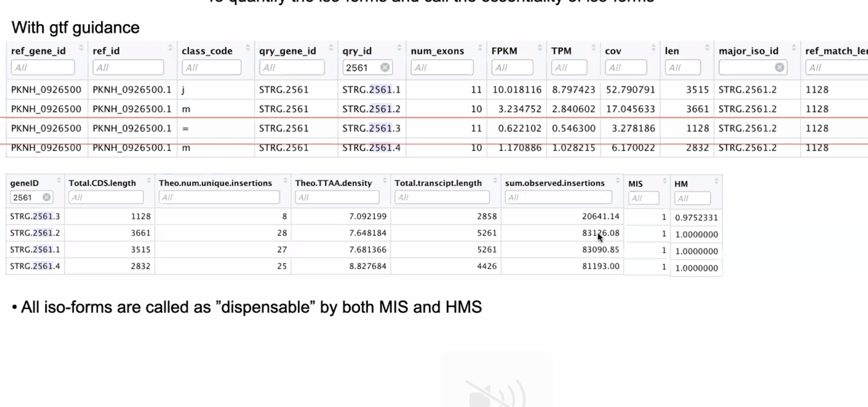Screen dimensions: 868x407
Task: Clear the major_iso_id column filter
Action: (779, 67)
